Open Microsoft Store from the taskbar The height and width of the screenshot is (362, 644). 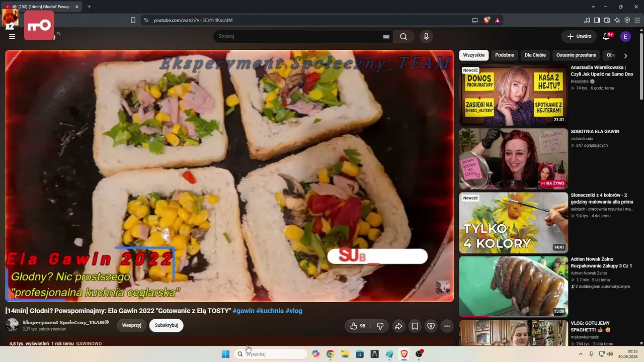coord(360,354)
